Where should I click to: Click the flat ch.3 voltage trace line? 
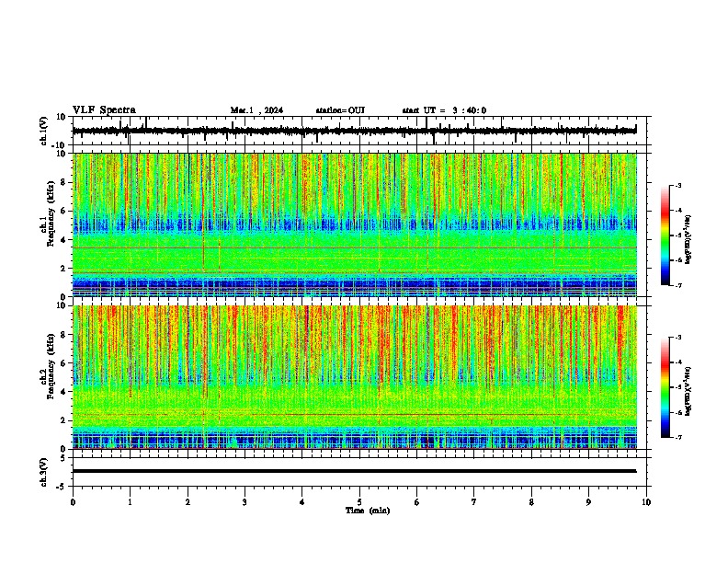click(354, 471)
